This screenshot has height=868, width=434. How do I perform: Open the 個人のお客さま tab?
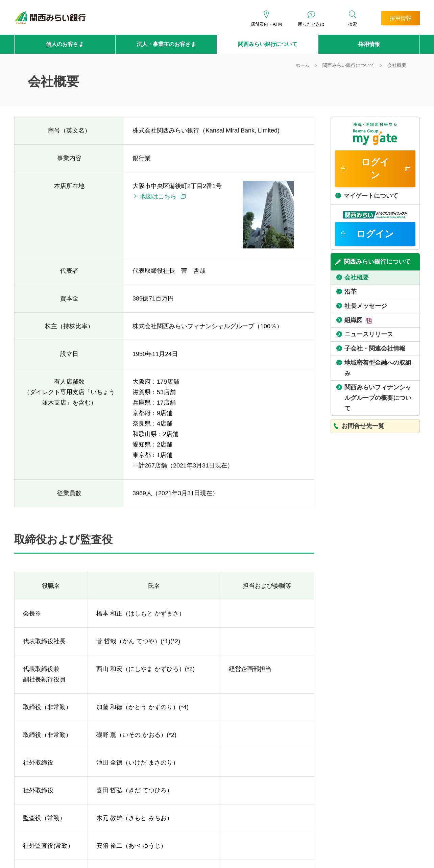[x=65, y=44]
